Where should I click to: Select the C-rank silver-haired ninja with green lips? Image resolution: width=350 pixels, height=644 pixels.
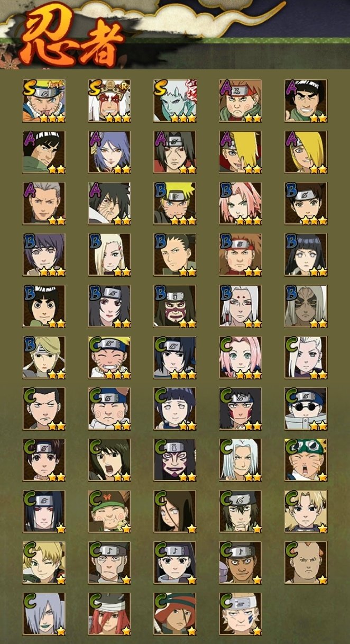pos(44,614)
